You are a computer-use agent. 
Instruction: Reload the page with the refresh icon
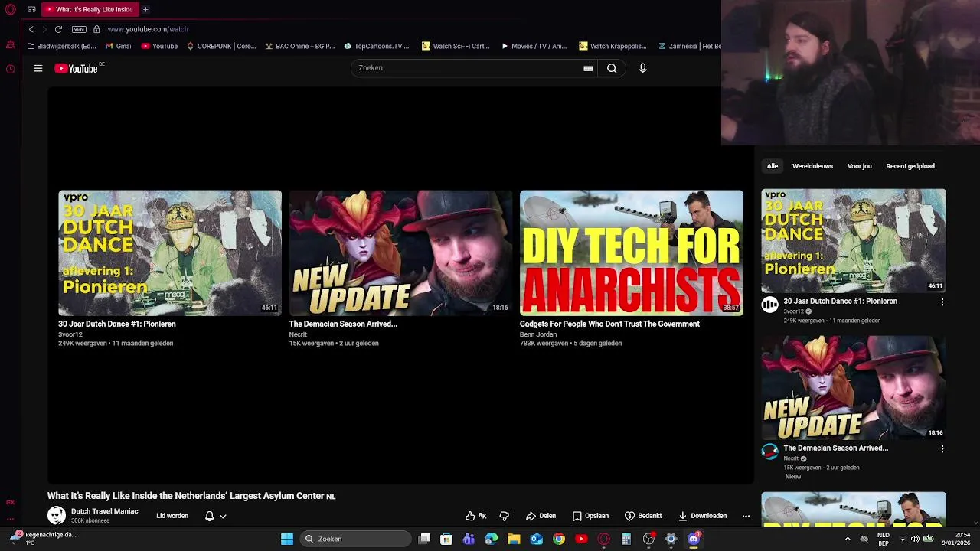pyautogui.click(x=58, y=29)
